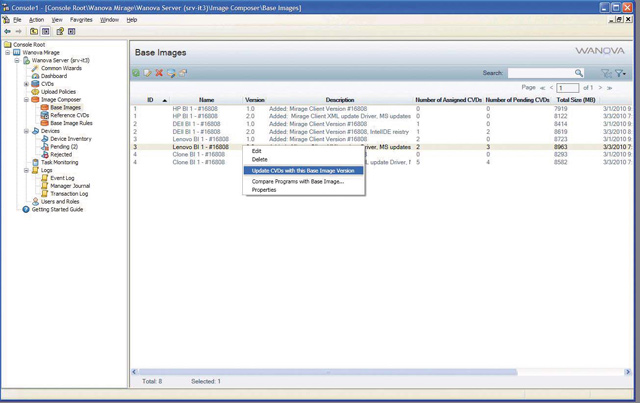
Task: Go to the previous page arrow
Action: [x=551, y=88]
